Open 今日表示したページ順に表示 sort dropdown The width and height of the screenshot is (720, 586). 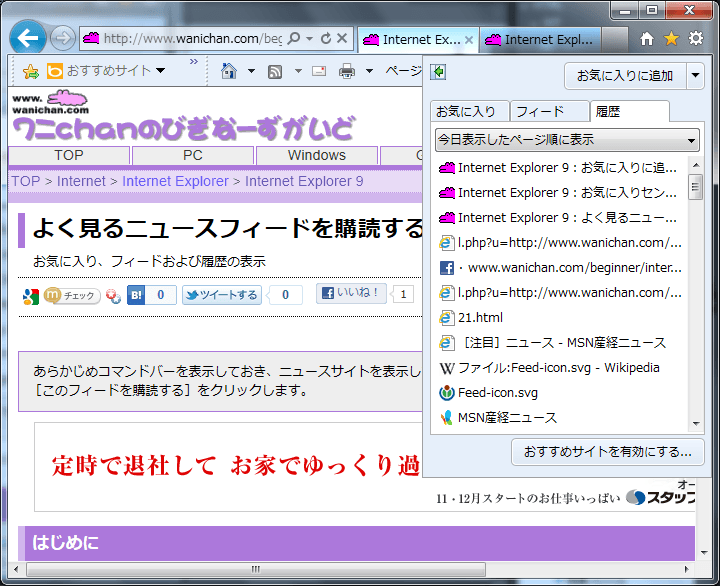[x=567, y=140]
